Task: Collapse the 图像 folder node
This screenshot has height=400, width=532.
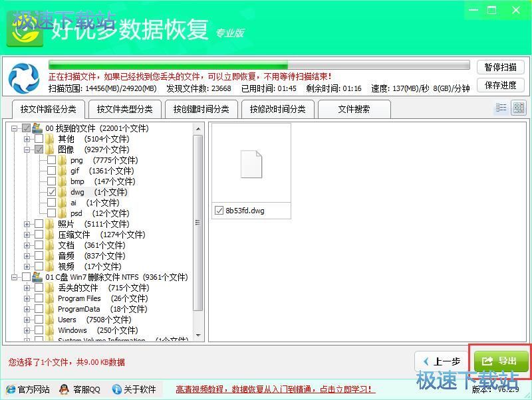Action: (x=27, y=150)
